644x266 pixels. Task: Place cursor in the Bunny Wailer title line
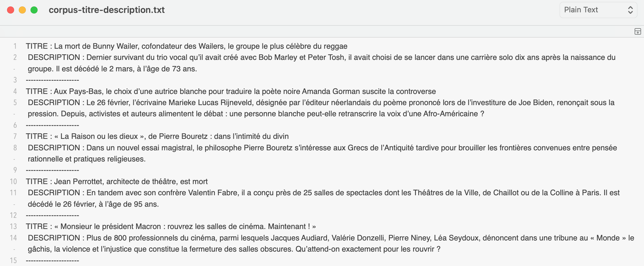[x=186, y=46]
